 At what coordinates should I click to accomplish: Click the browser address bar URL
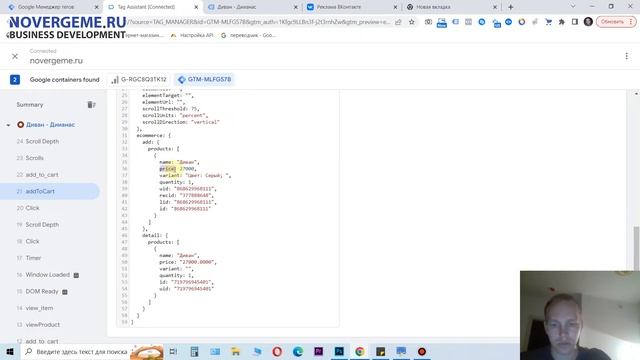coord(259,22)
